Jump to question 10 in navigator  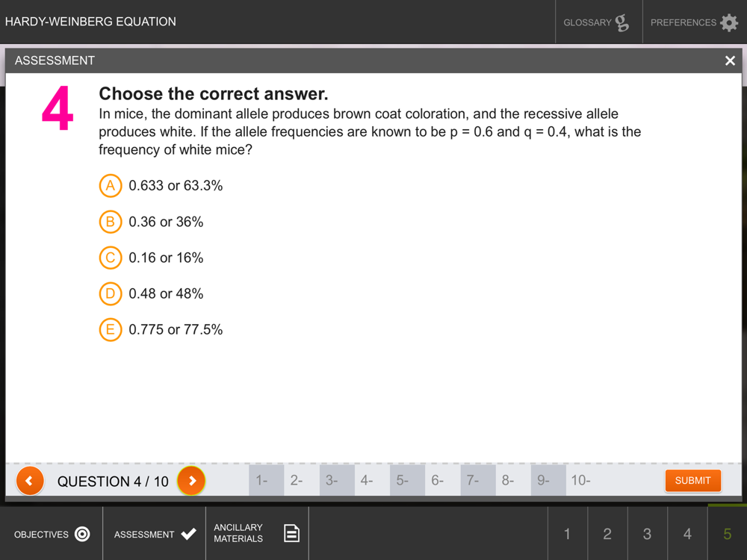[583, 480]
